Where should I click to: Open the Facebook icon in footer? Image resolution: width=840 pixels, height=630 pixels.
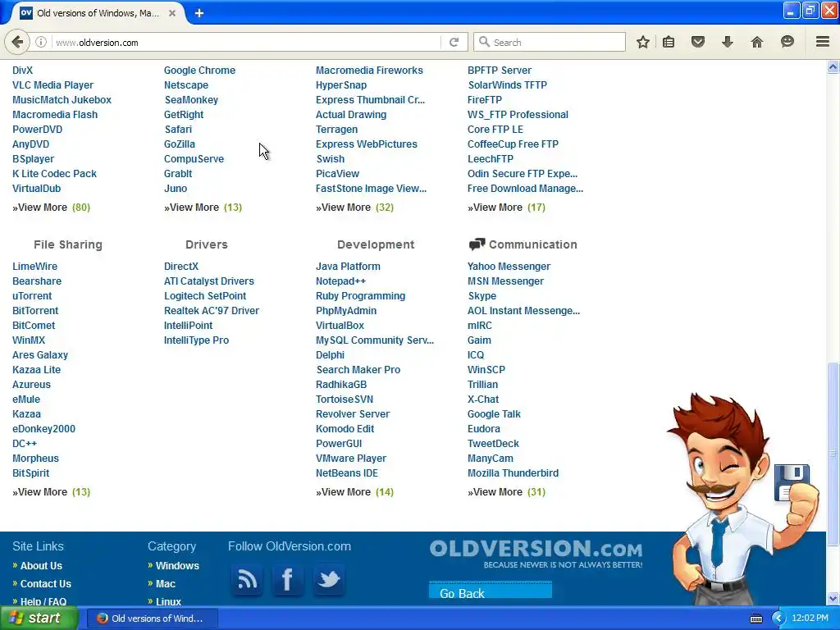pyautogui.click(x=288, y=579)
